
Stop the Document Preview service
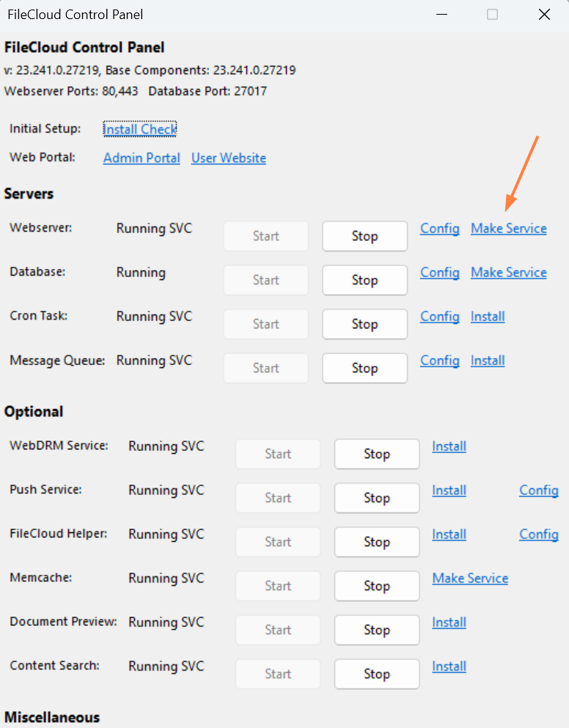coord(376,630)
